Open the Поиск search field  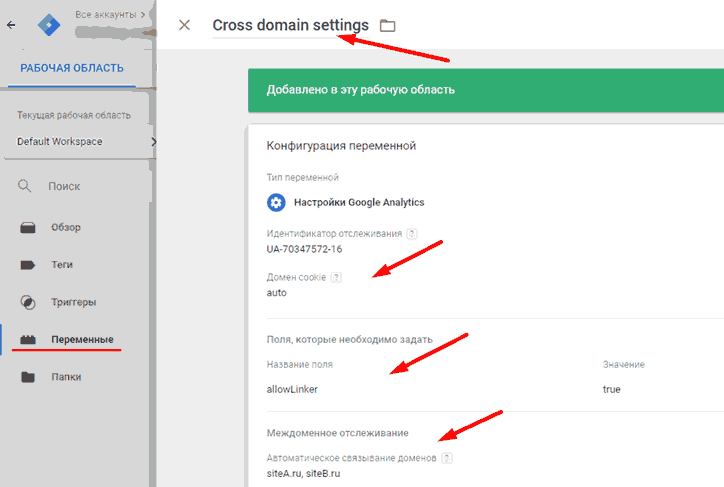pyautogui.click(x=64, y=186)
